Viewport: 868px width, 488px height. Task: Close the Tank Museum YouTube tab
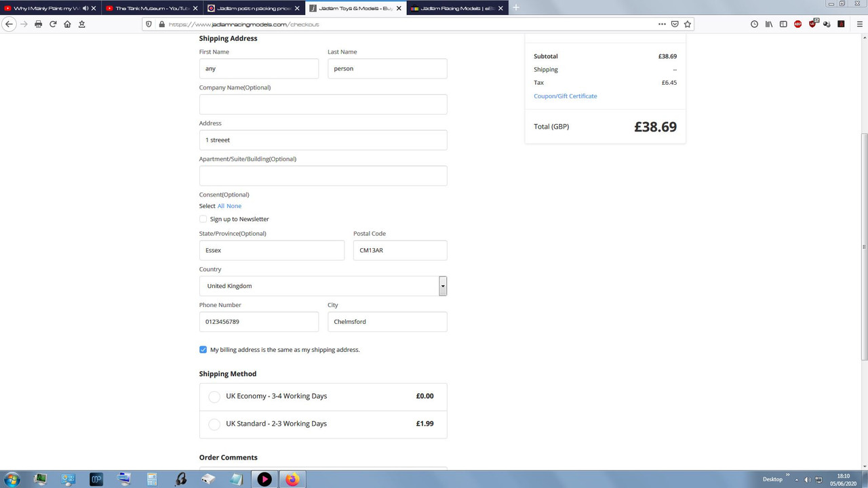(x=195, y=8)
